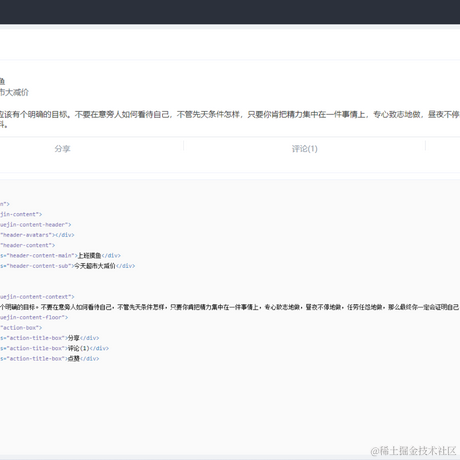Click the code line with header-avatars

coord(37,235)
